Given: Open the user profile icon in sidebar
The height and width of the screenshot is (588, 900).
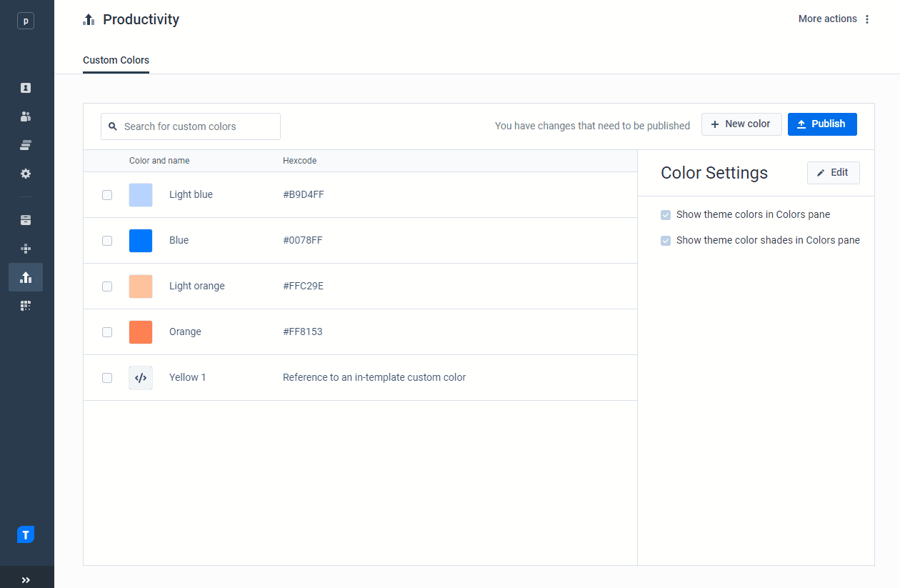Looking at the screenshot, I should point(26,88).
